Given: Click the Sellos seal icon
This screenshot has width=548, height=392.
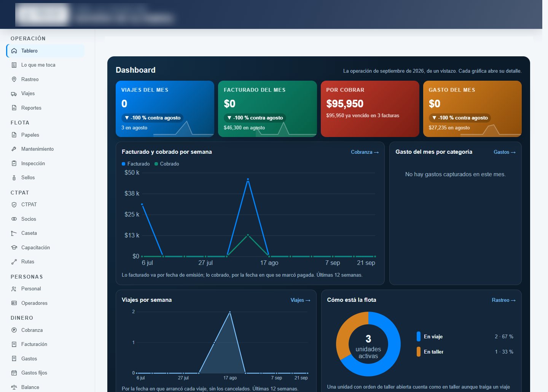Looking at the screenshot, I should pyautogui.click(x=14, y=178).
